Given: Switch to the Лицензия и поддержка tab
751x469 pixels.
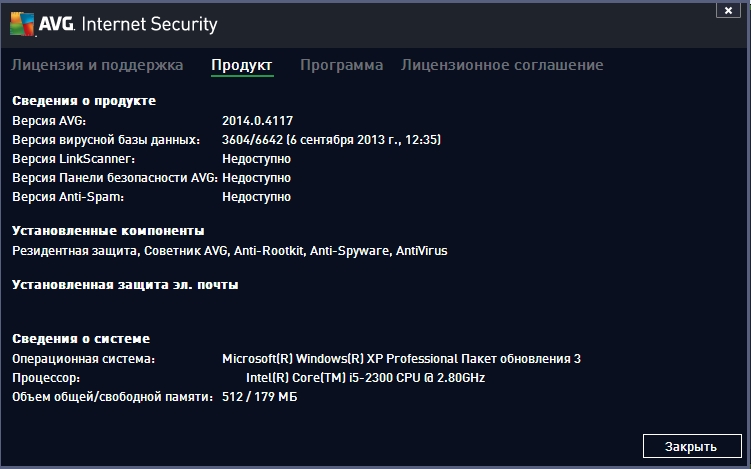Looking at the screenshot, I should [x=97, y=65].
